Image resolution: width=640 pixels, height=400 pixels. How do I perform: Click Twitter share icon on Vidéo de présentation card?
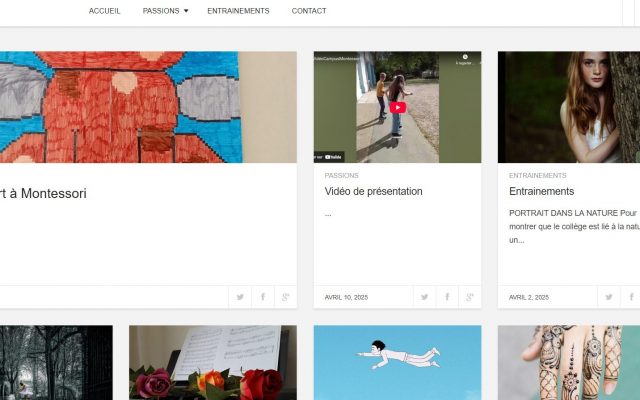[424, 297]
